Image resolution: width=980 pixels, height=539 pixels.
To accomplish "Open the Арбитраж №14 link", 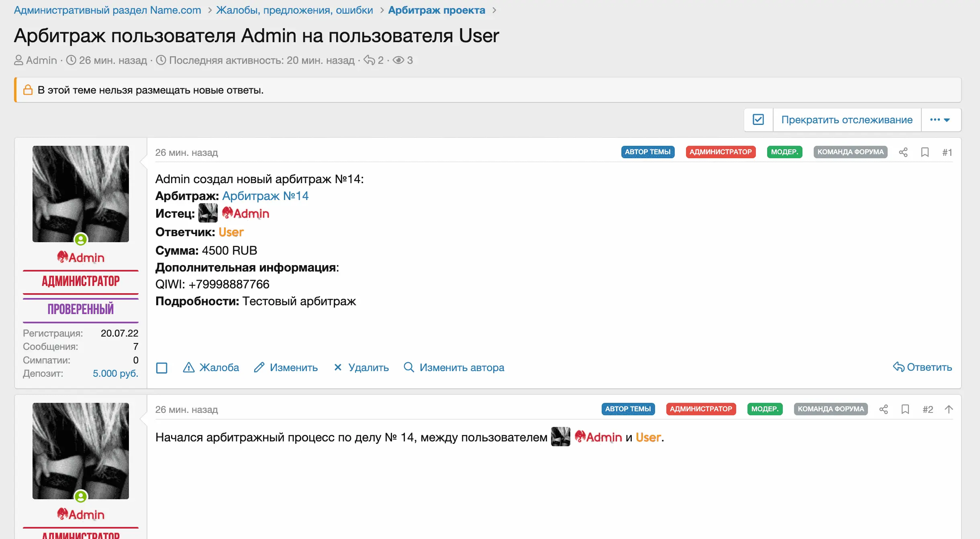I will click(x=265, y=196).
